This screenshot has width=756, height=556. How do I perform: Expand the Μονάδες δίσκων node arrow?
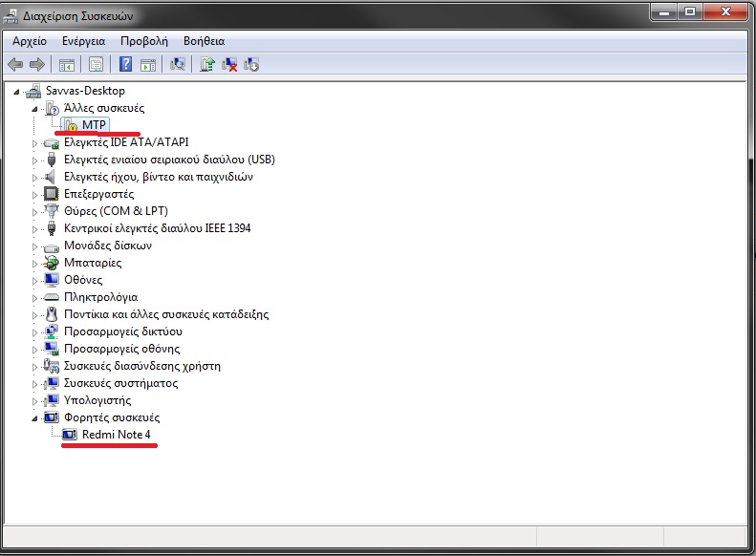point(34,246)
